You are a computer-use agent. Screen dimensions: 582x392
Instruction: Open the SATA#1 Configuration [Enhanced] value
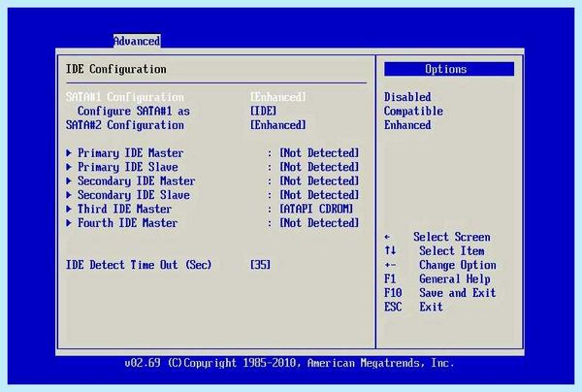[x=278, y=97]
